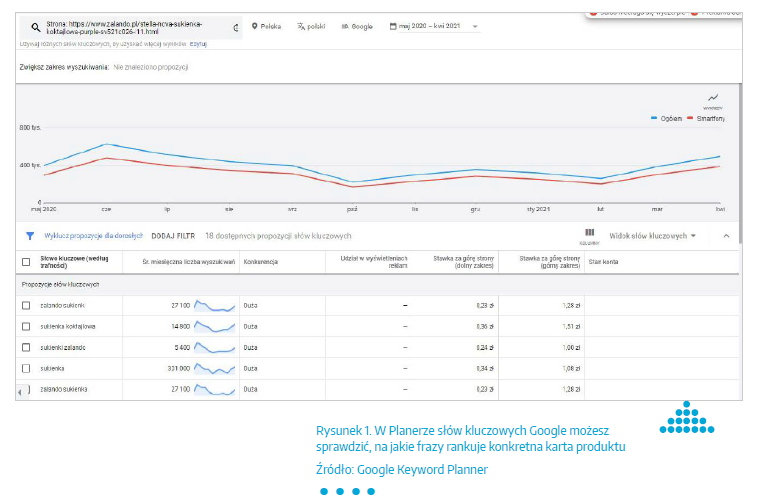This screenshot has width=761, height=503.
Task: Click the Stan konta column header
Action: [x=603, y=262]
